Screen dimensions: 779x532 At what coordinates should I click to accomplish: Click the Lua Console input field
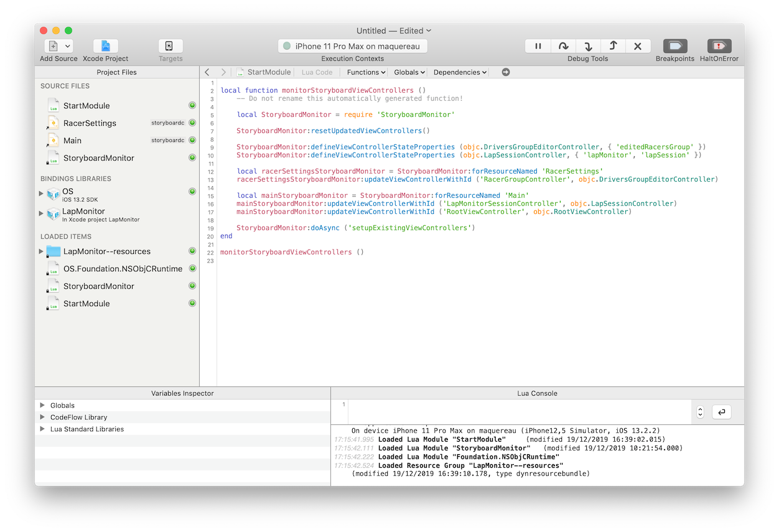[x=519, y=412]
